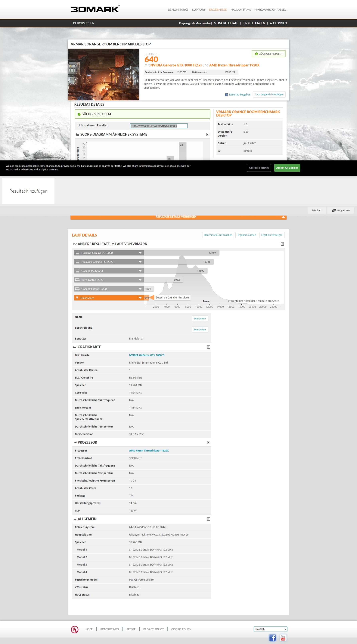The height and width of the screenshot is (644, 357).
Task: Click the UL logo in footer
Action: (x=74, y=629)
